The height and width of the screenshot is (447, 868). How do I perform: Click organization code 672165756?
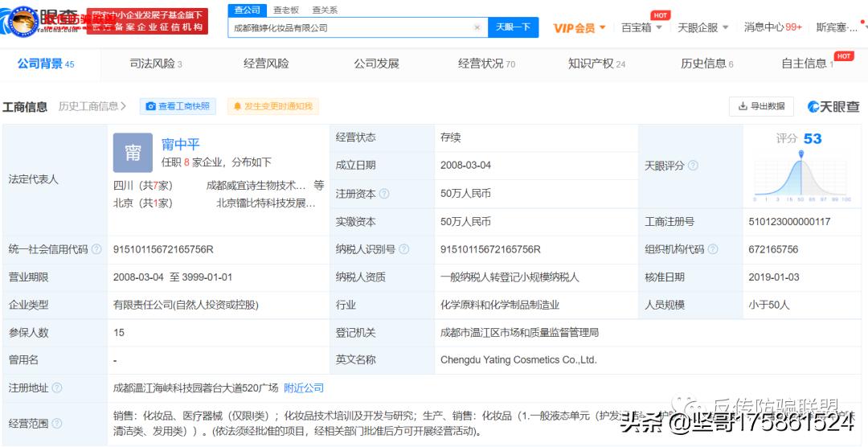[x=773, y=249]
